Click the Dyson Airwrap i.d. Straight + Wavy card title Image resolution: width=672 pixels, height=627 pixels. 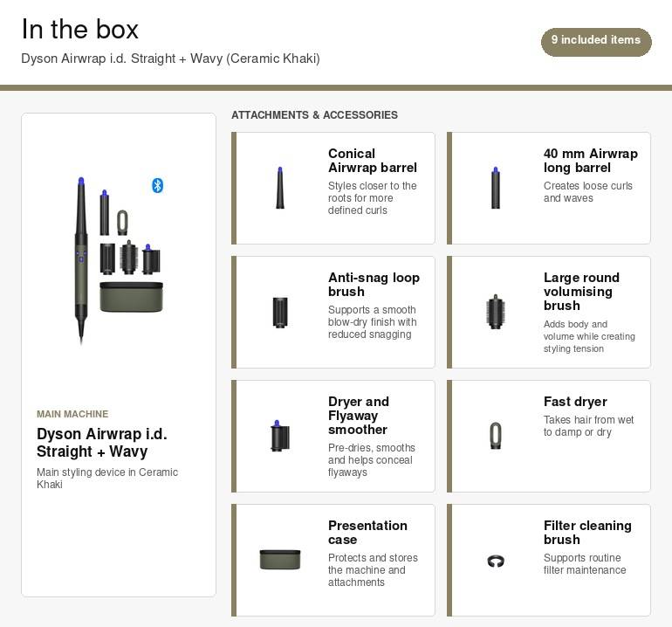101,443
